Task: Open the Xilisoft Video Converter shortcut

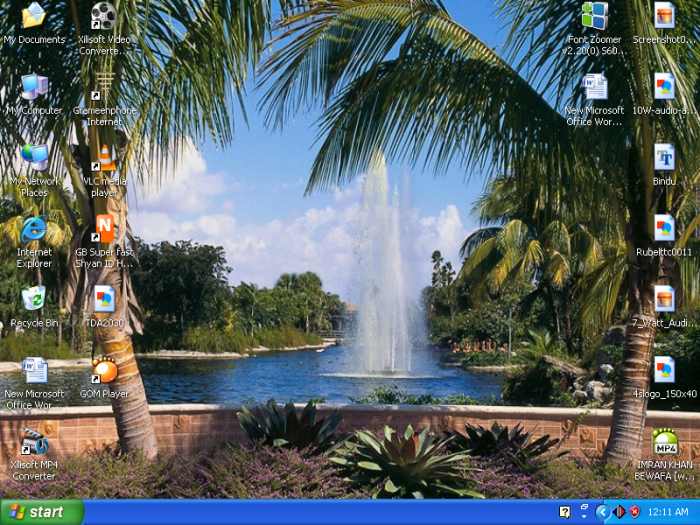Action: (104, 17)
